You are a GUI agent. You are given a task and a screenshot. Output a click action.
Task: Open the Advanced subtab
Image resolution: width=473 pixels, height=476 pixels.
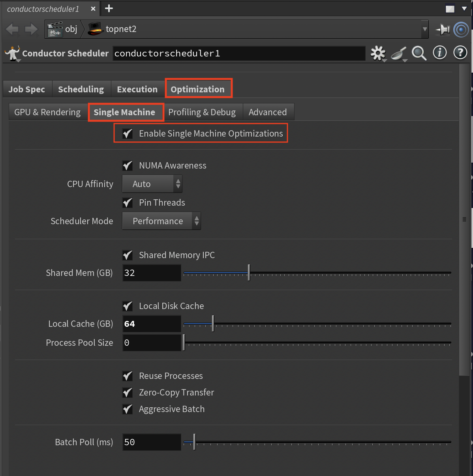268,112
